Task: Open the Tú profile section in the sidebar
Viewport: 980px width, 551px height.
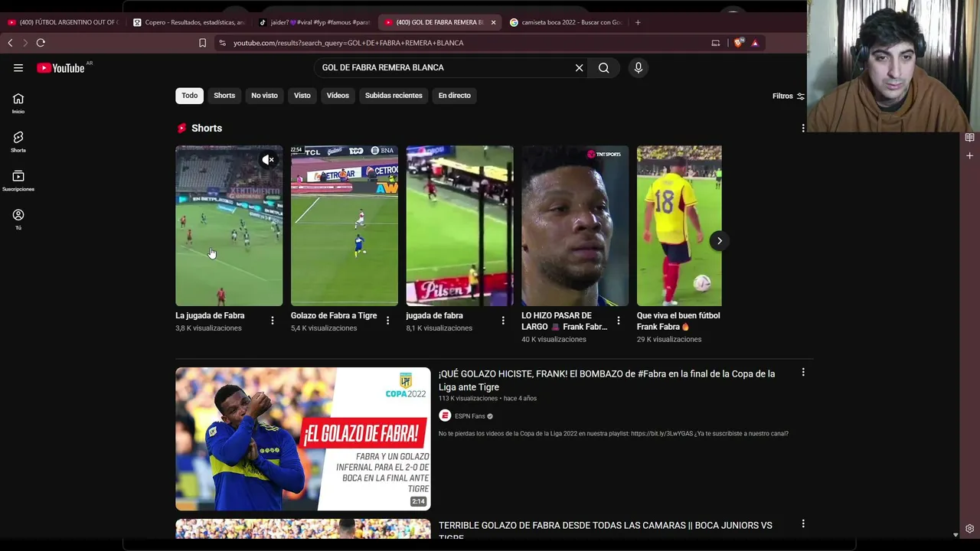Action: pyautogui.click(x=18, y=220)
